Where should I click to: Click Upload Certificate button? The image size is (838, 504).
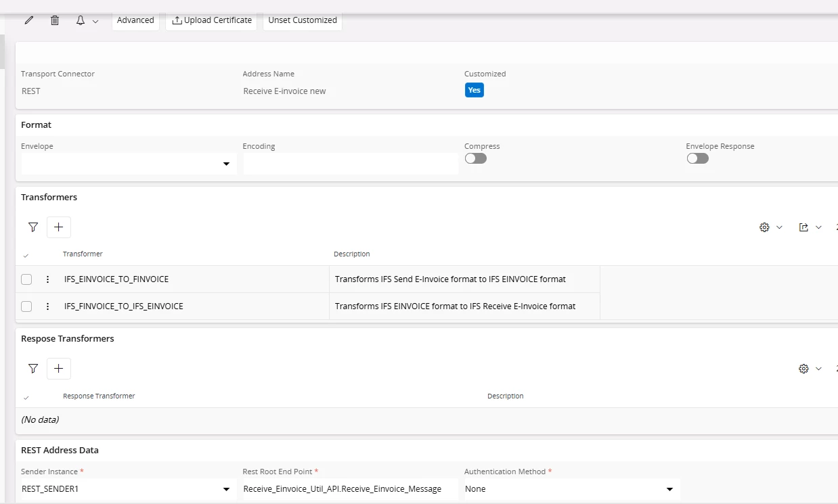211,20
